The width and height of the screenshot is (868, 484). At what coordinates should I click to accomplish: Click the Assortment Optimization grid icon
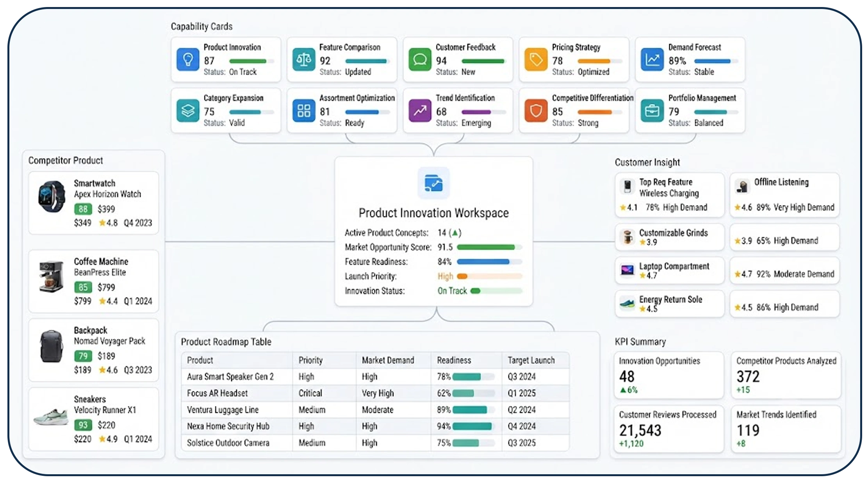[x=304, y=110]
